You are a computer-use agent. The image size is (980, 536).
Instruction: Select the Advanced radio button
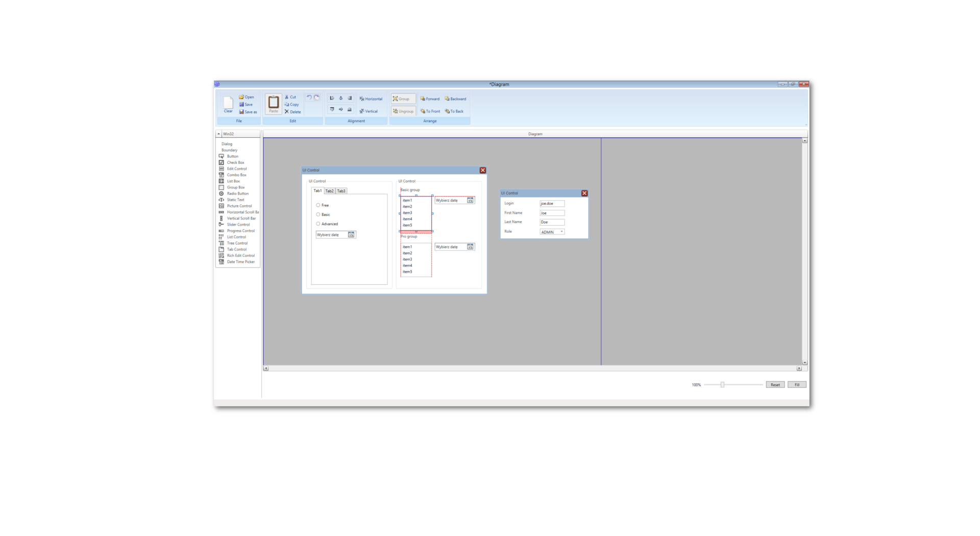point(318,224)
